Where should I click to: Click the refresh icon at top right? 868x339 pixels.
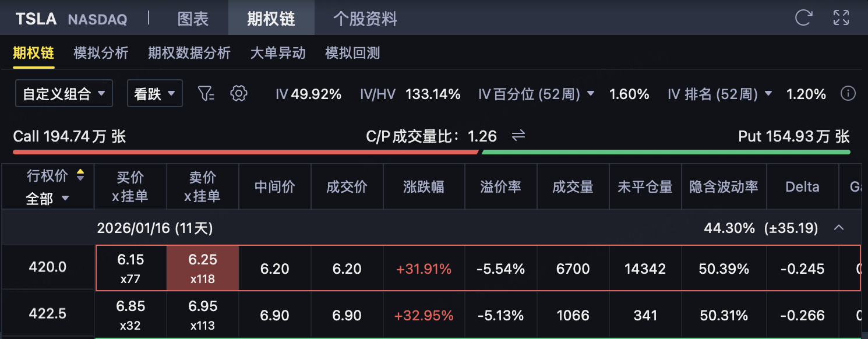(x=803, y=17)
